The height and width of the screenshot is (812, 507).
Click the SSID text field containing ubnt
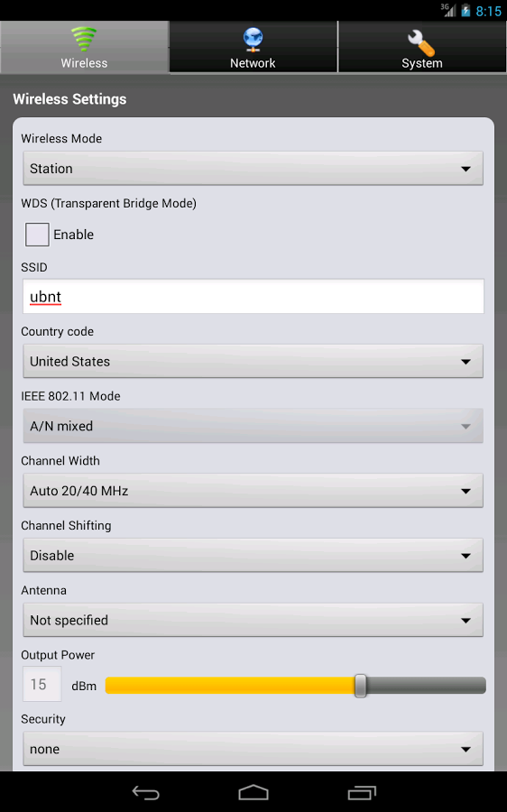[253, 296]
